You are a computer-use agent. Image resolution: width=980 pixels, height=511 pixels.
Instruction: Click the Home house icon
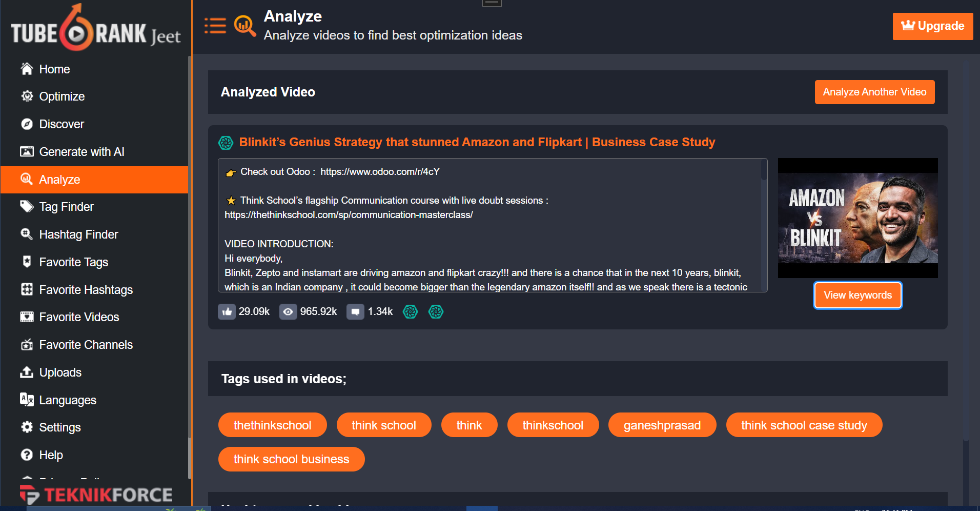tap(27, 69)
